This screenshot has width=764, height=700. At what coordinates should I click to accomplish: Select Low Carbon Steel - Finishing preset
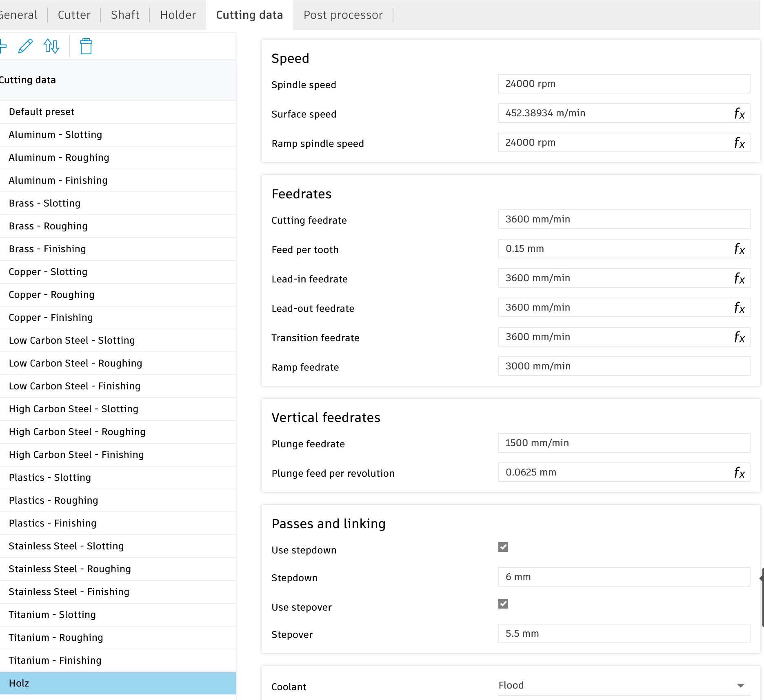(x=118, y=386)
